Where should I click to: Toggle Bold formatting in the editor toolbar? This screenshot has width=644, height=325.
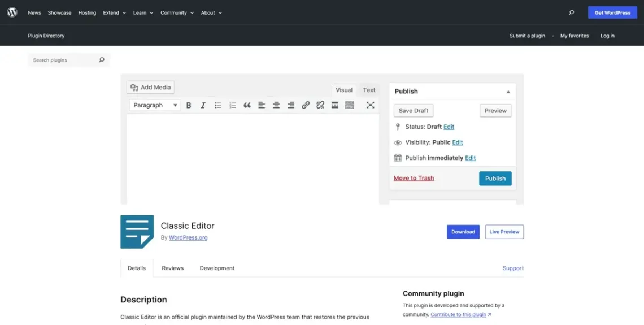[x=189, y=105]
